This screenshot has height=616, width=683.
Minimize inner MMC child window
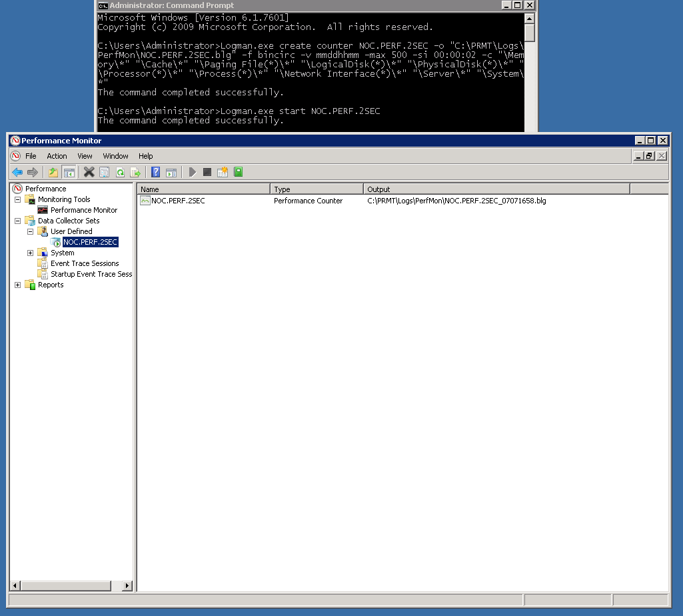tap(638, 156)
